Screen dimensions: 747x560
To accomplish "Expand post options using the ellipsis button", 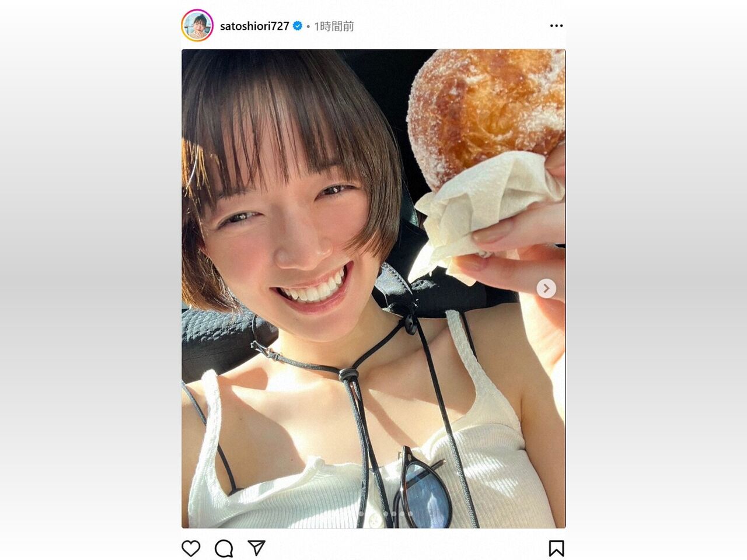I will (556, 26).
